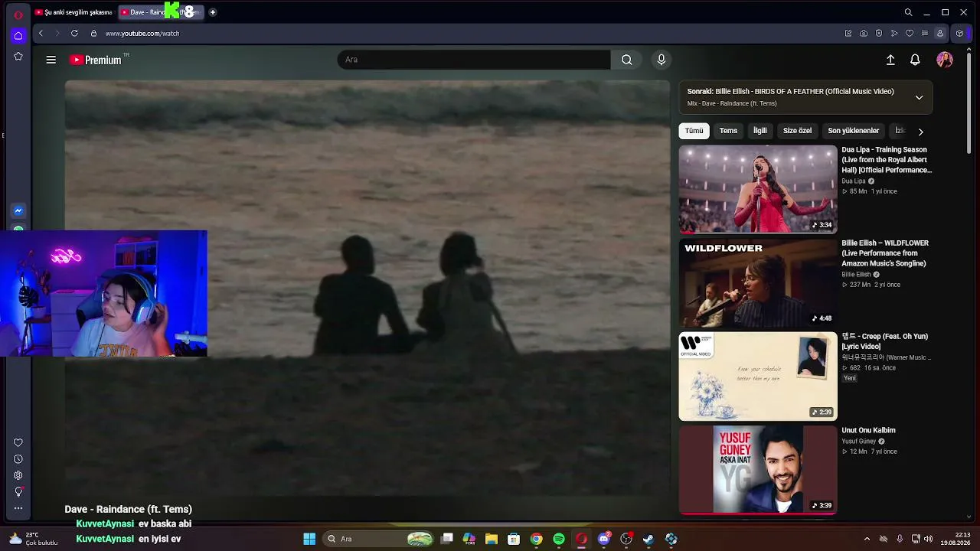Click the 'Dave - Raindance (ft. Tems)' title
This screenshot has width=980, height=551.
point(128,509)
